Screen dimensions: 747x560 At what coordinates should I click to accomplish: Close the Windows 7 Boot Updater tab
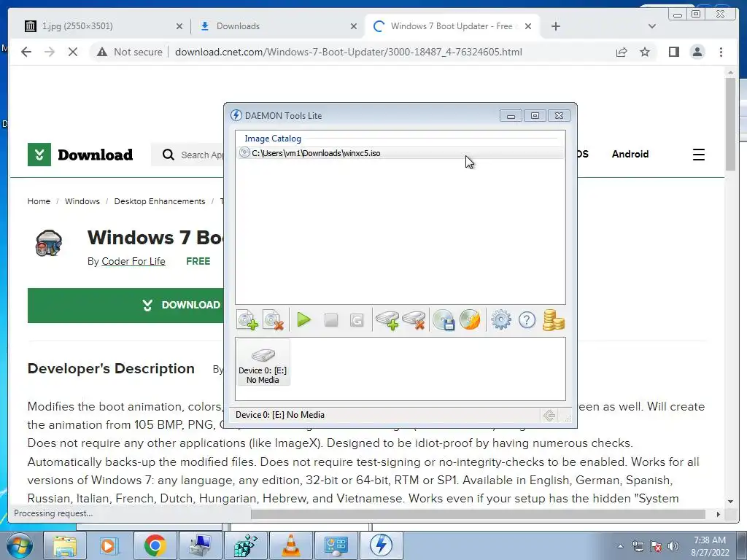pyautogui.click(x=528, y=26)
